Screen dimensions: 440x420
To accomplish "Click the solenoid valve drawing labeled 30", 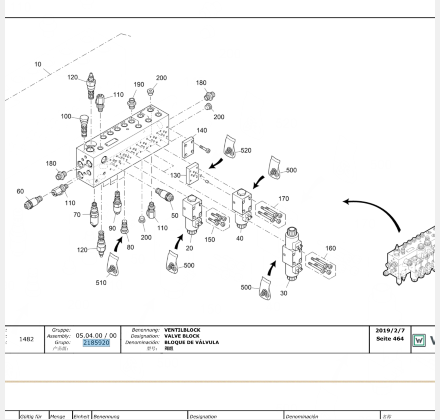I will coord(292,254).
